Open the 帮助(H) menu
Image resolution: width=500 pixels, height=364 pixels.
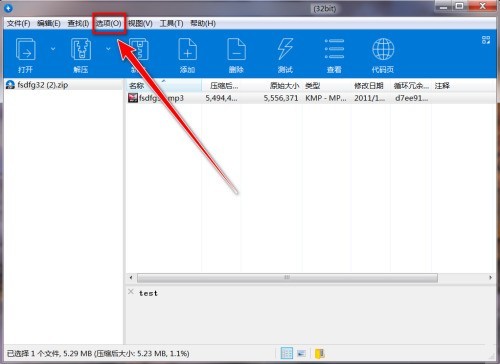point(203,23)
